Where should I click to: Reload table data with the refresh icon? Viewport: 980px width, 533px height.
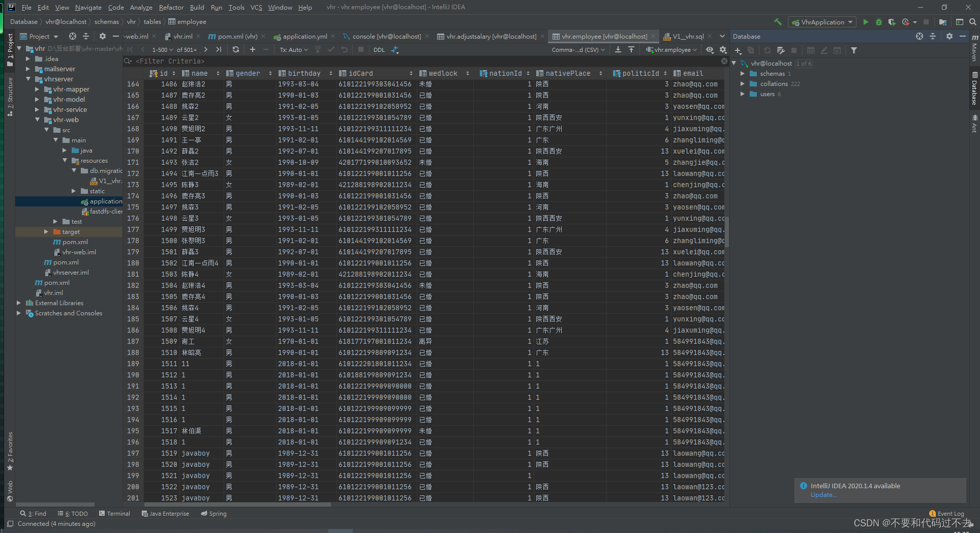coord(235,49)
